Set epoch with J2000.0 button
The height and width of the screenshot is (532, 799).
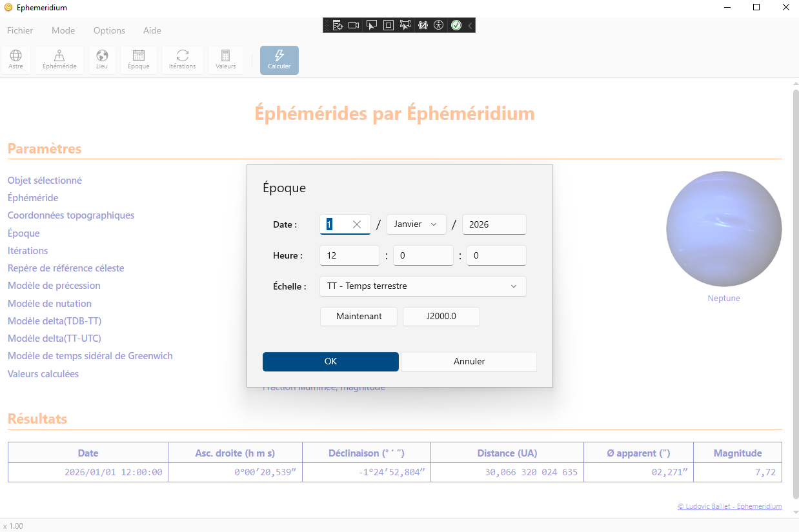tap(441, 317)
